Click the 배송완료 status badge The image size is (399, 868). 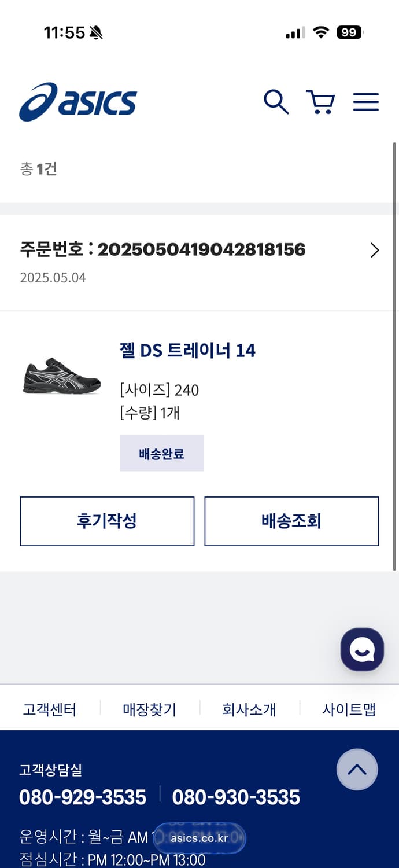[x=161, y=453]
